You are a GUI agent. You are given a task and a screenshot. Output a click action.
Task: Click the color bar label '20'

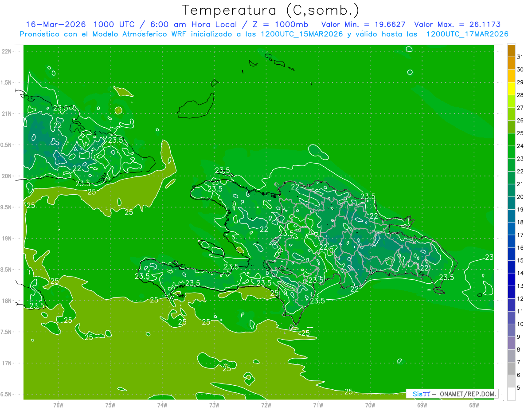click(x=520, y=197)
